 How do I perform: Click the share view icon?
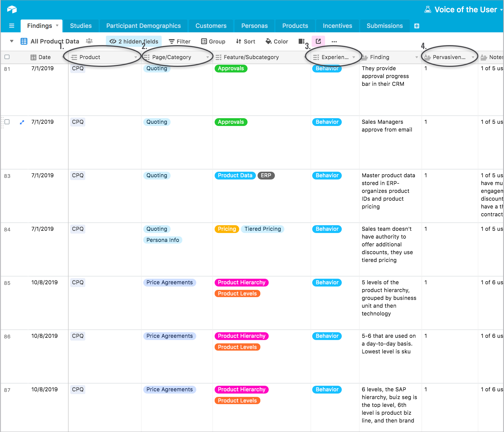tap(318, 41)
